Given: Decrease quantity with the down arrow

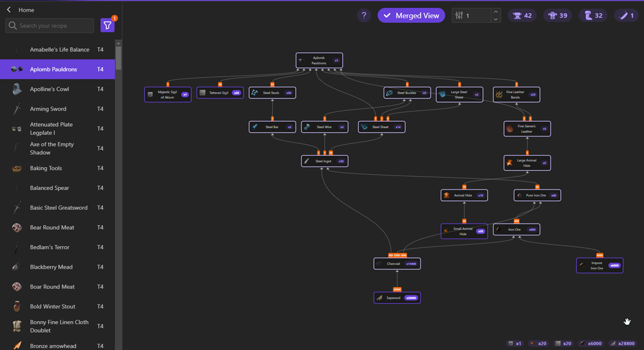Looking at the screenshot, I should pyautogui.click(x=496, y=19).
